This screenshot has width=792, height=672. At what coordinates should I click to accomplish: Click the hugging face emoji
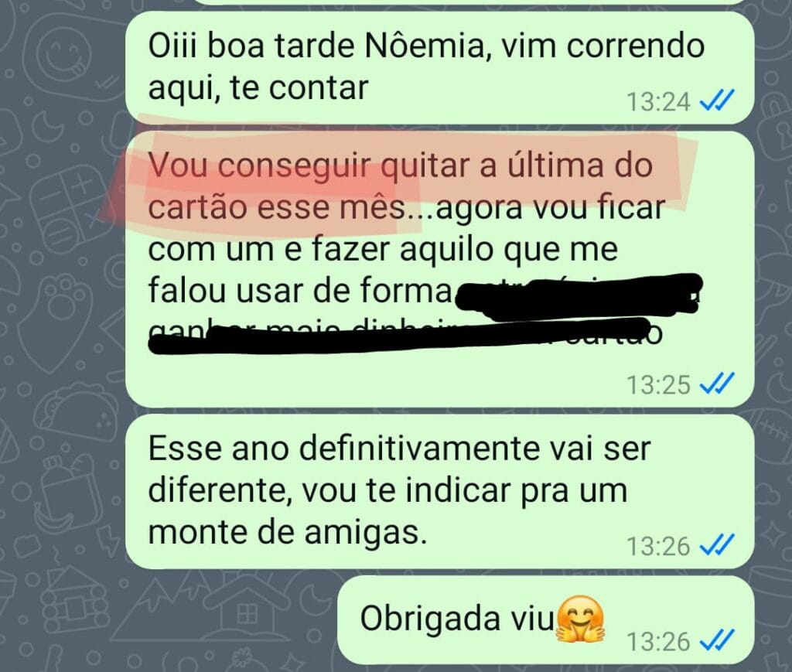(580, 619)
